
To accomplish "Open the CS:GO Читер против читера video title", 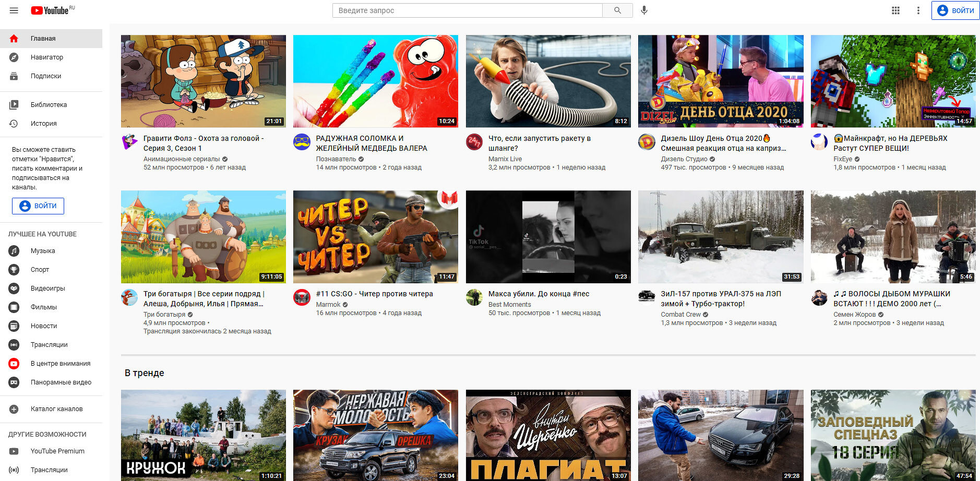I will click(374, 294).
